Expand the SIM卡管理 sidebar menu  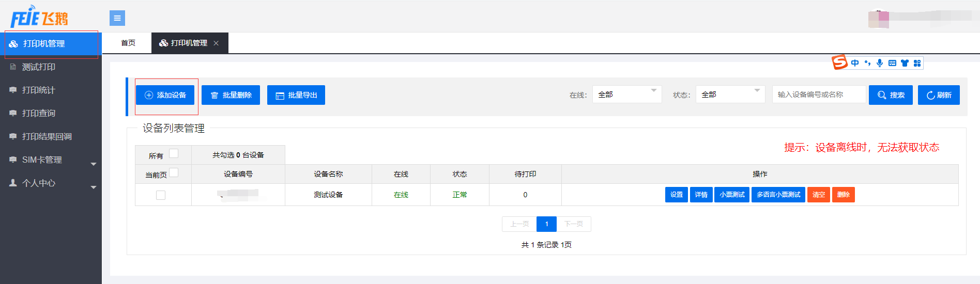pos(51,160)
